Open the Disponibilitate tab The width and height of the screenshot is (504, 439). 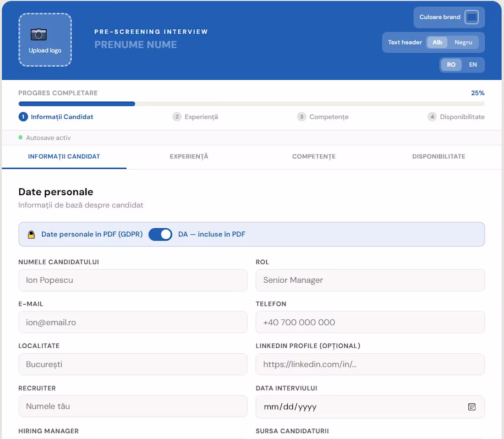pos(439,157)
